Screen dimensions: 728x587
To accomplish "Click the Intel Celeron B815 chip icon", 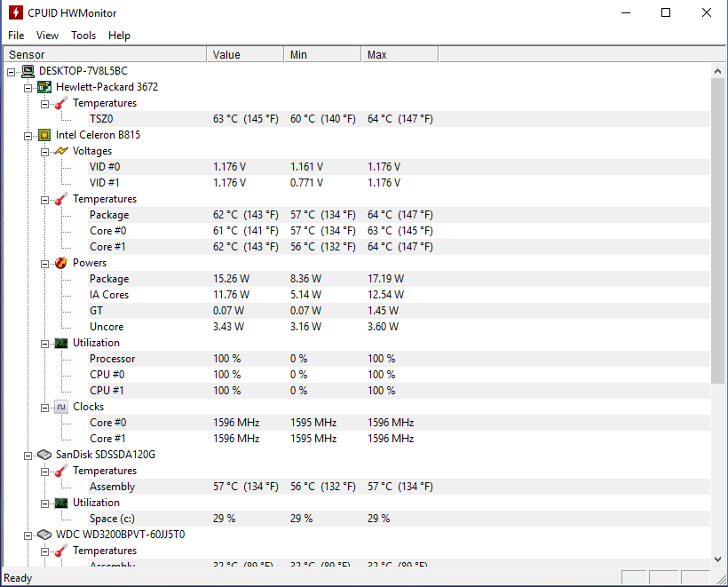I will coord(44,135).
